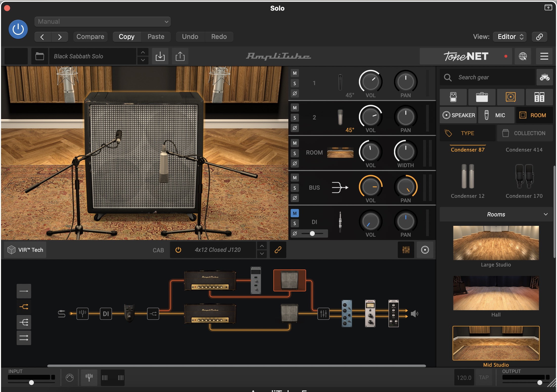The height and width of the screenshot is (392, 557).
Task: Step preset up with the arrow
Action: (x=143, y=52)
